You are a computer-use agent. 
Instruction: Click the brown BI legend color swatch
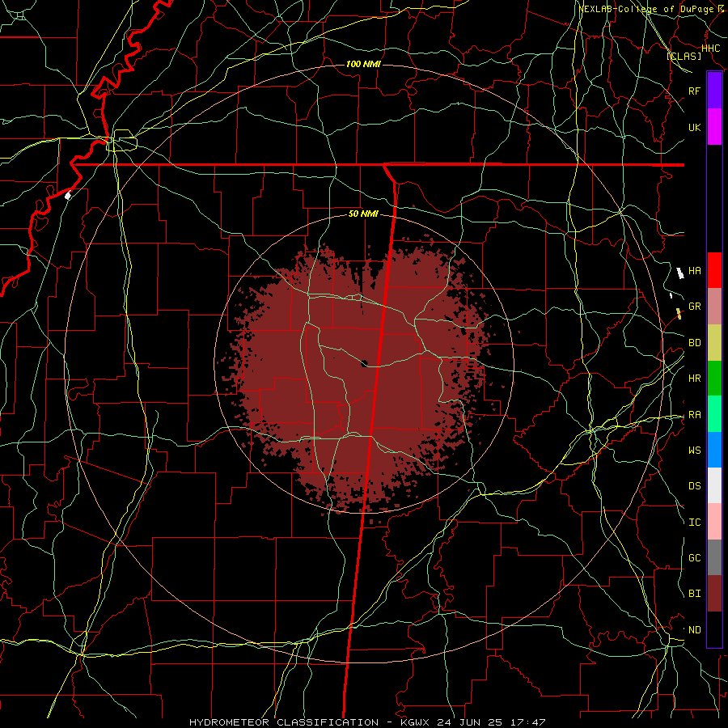[x=714, y=594]
